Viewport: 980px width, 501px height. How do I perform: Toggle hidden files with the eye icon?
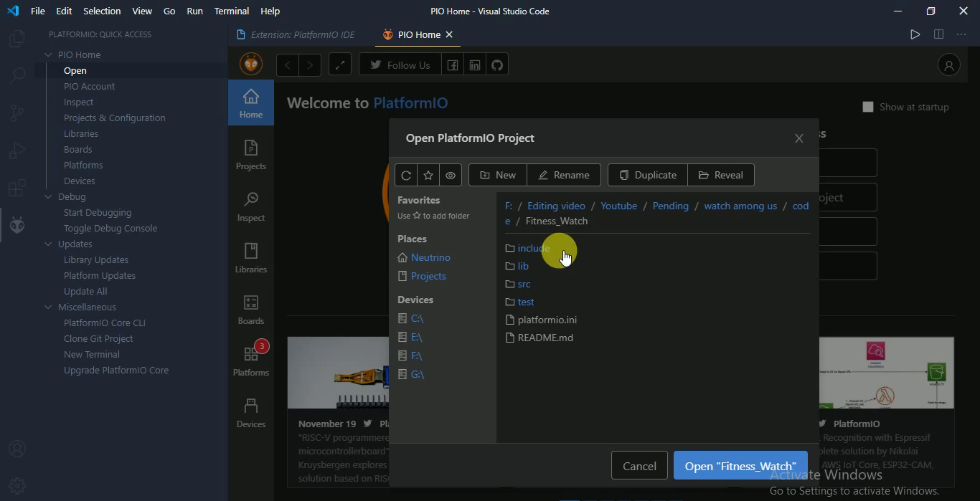click(x=451, y=175)
